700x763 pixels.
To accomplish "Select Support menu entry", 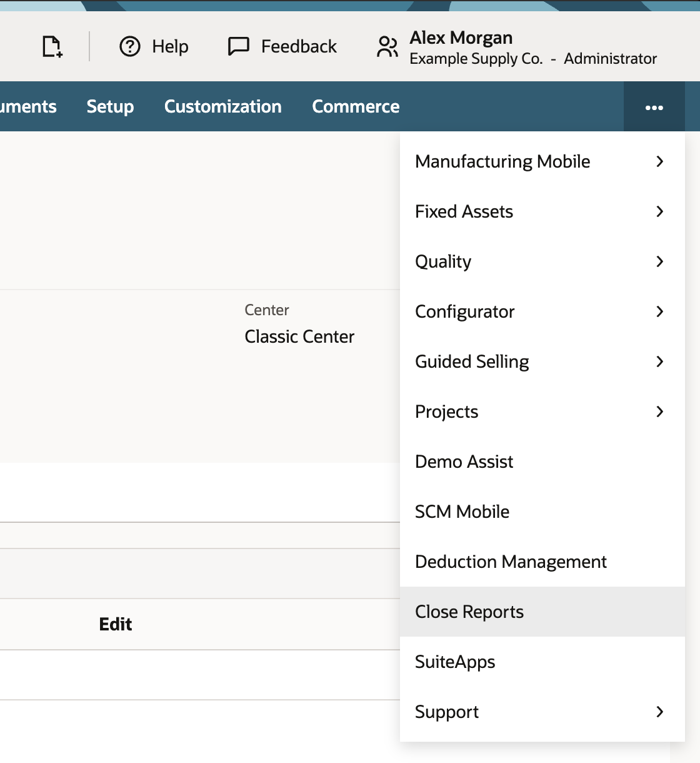I will 542,712.
